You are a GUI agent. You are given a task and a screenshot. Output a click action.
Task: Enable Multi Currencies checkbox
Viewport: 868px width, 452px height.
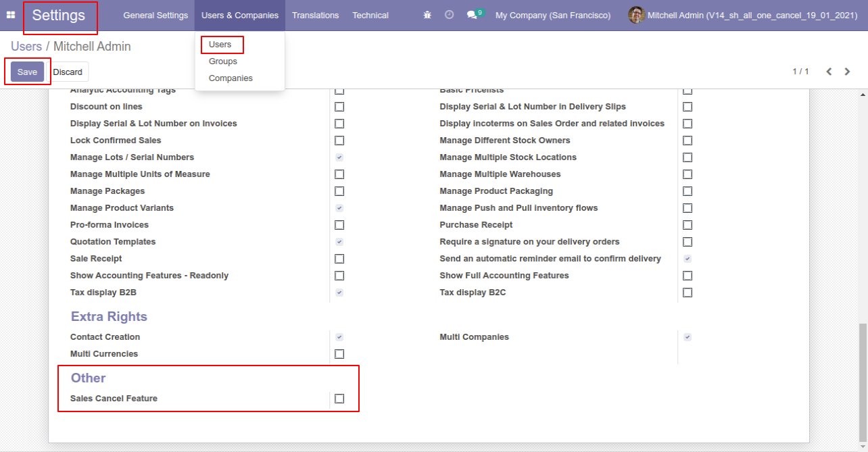tap(339, 354)
